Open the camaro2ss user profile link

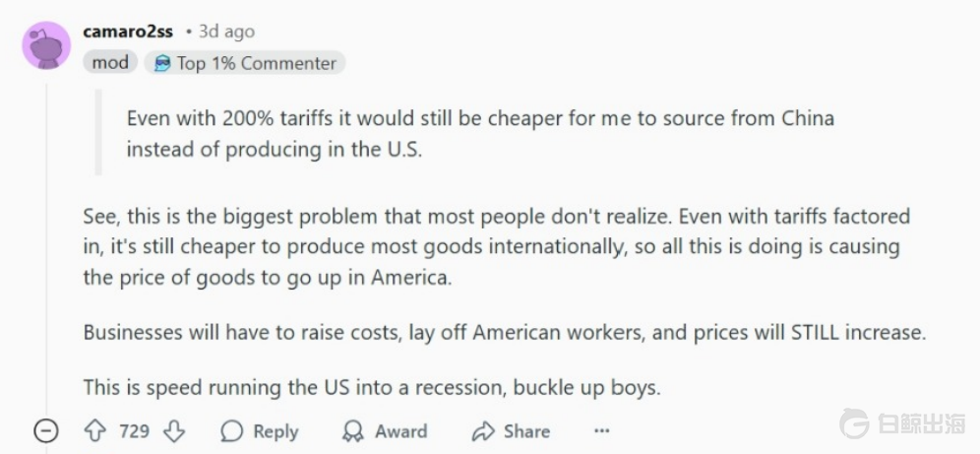(128, 32)
